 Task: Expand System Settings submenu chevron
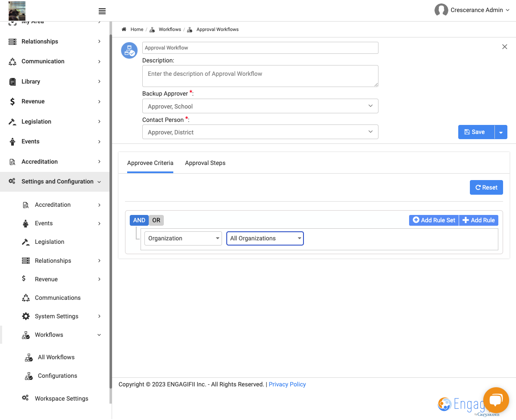pyautogui.click(x=99, y=316)
